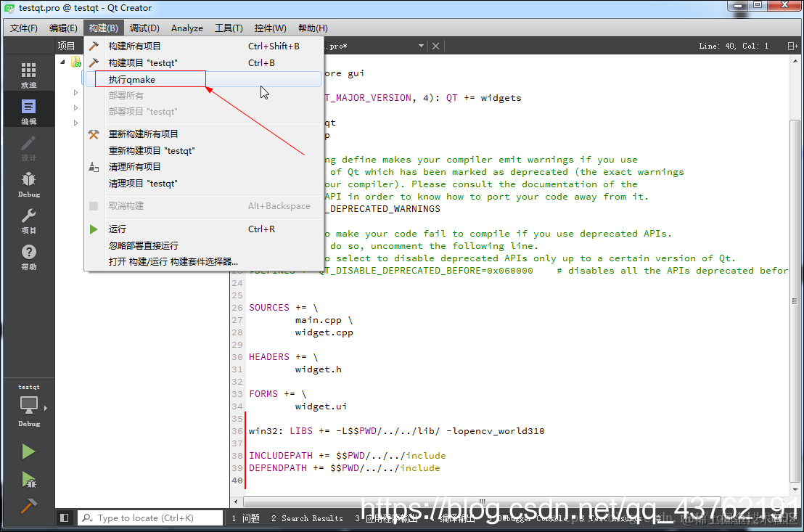The image size is (804, 532).
Task: Click widget.cpp on line 28
Action: (324, 332)
